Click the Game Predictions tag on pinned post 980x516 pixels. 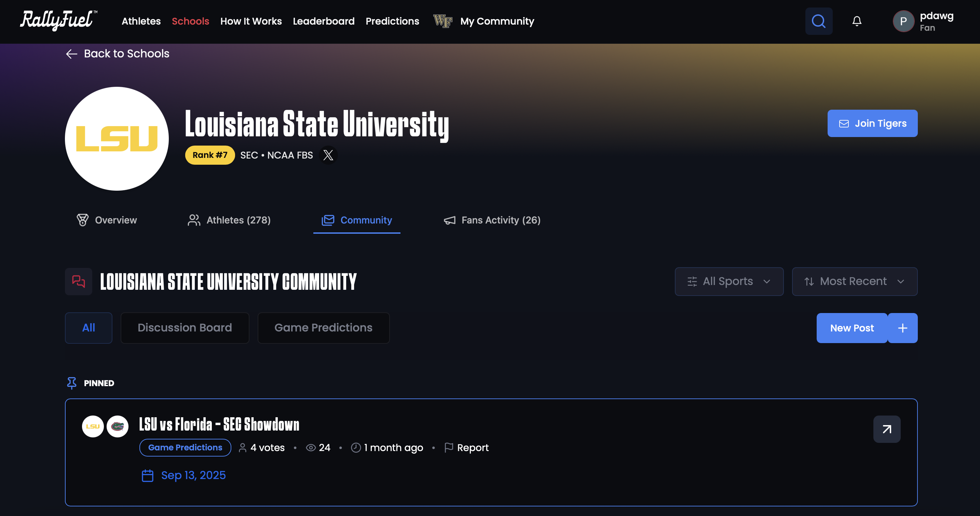tap(185, 448)
